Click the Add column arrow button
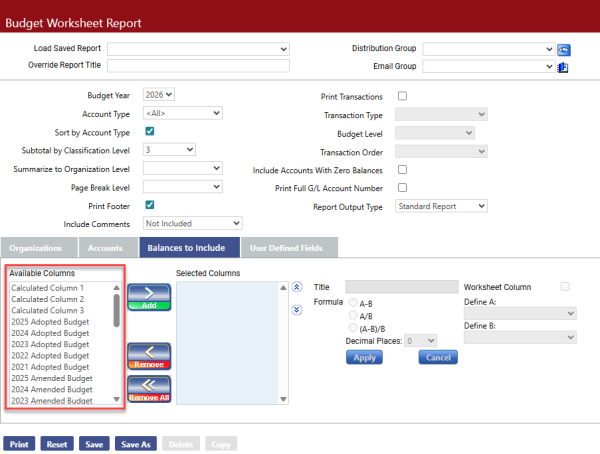Screen dimensions: 600x454 coord(149,298)
